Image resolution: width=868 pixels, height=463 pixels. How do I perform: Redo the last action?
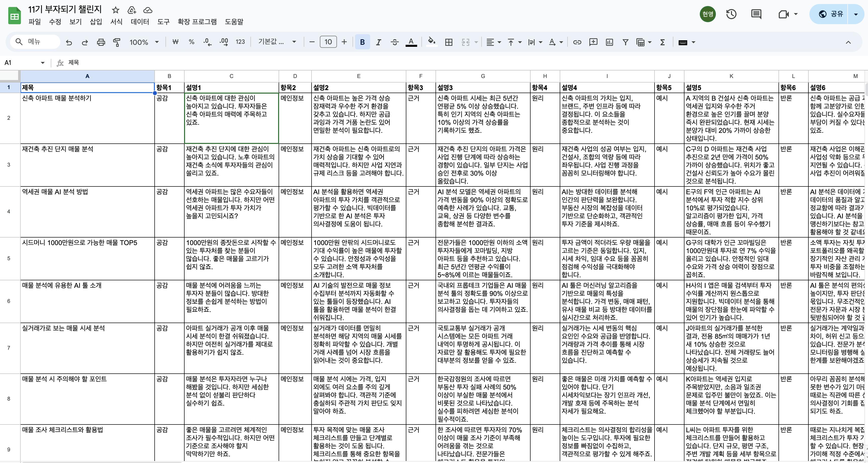click(85, 42)
